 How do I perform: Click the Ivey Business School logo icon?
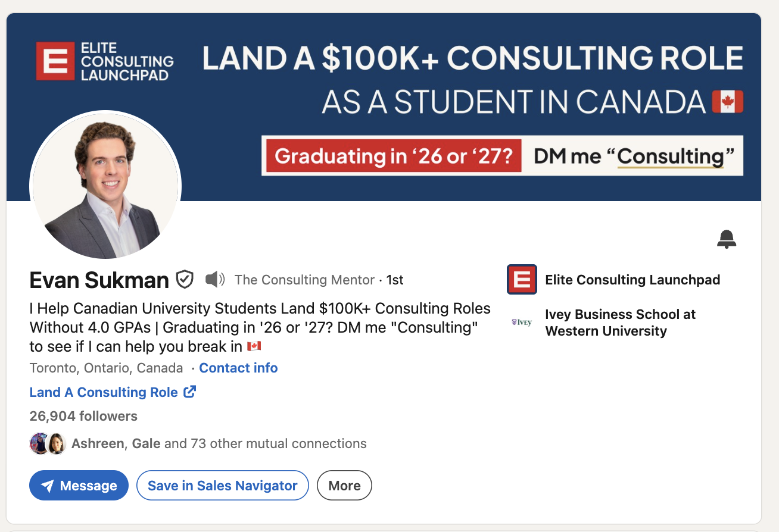click(x=522, y=323)
